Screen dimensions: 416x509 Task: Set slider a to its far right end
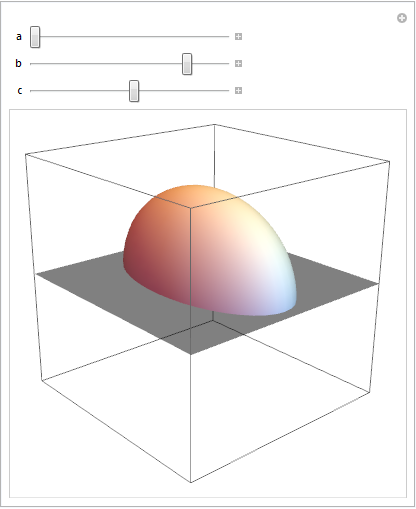pyautogui.click(x=228, y=37)
